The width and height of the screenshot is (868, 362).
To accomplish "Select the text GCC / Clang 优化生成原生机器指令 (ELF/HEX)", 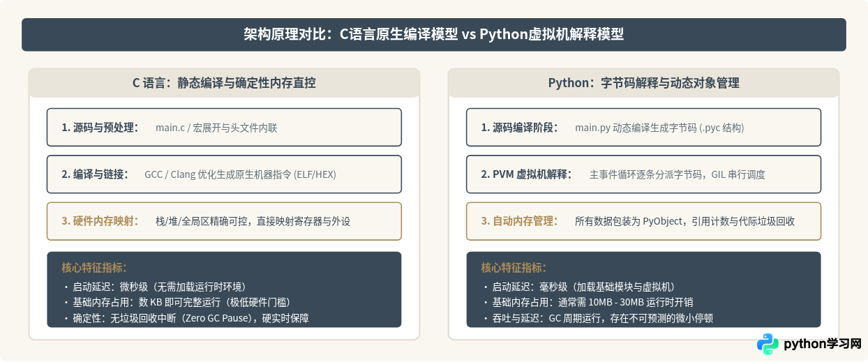I will pyautogui.click(x=240, y=174).
